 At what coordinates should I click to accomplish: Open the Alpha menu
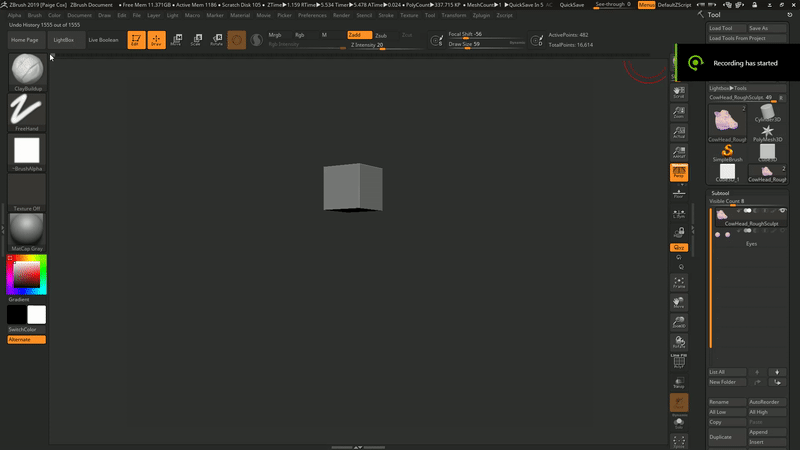point(14,15)
